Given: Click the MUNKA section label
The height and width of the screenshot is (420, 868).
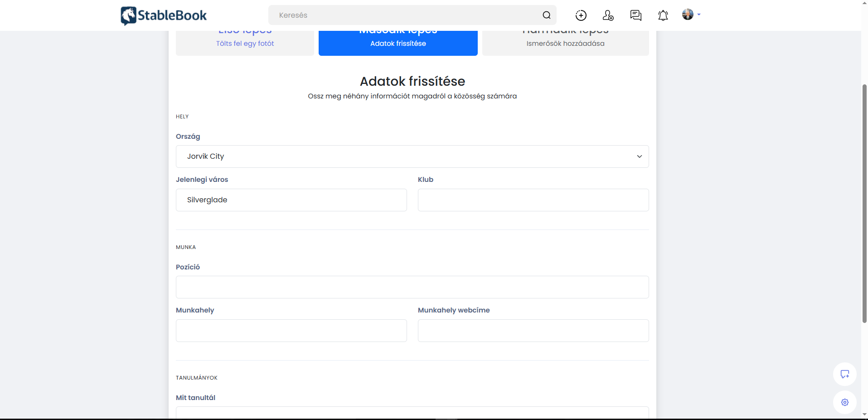Looking at the screenshot, I should 186,247.
